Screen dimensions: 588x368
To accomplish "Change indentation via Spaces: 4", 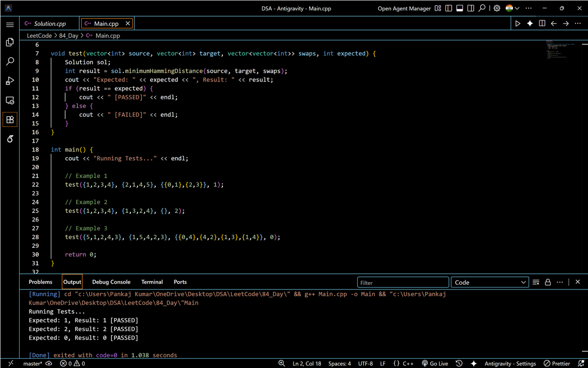I will pos(340,364).
